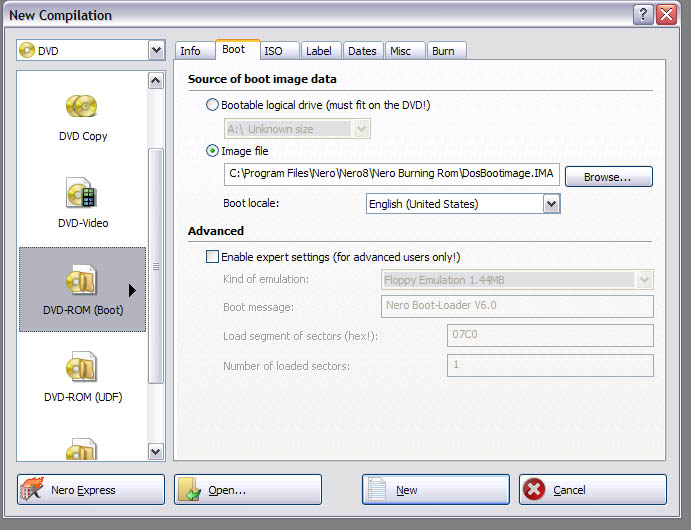691x530 pixels.
Task: Click the partially visible compilation icon below DVD-ROM (UDF)
Action: [x=82, y=449]
